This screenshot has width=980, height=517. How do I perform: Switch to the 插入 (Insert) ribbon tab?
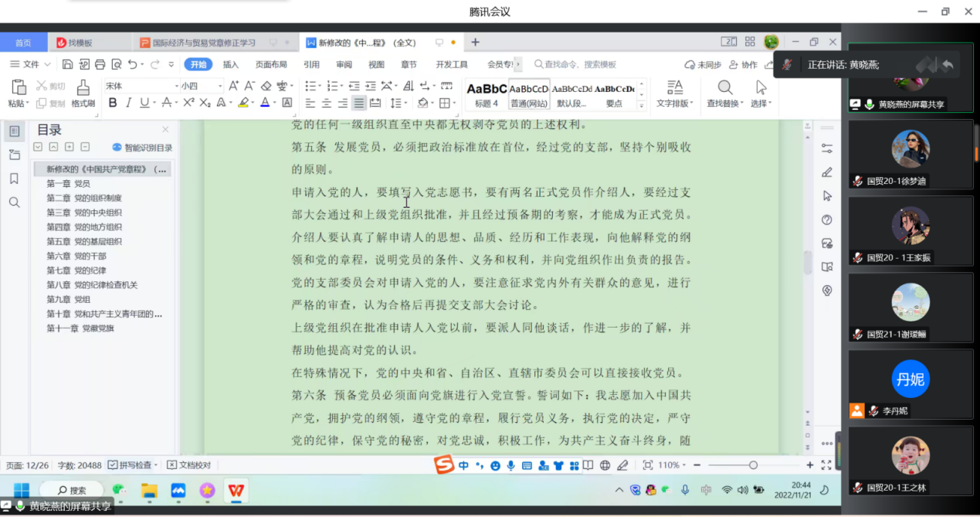(231, 64)
